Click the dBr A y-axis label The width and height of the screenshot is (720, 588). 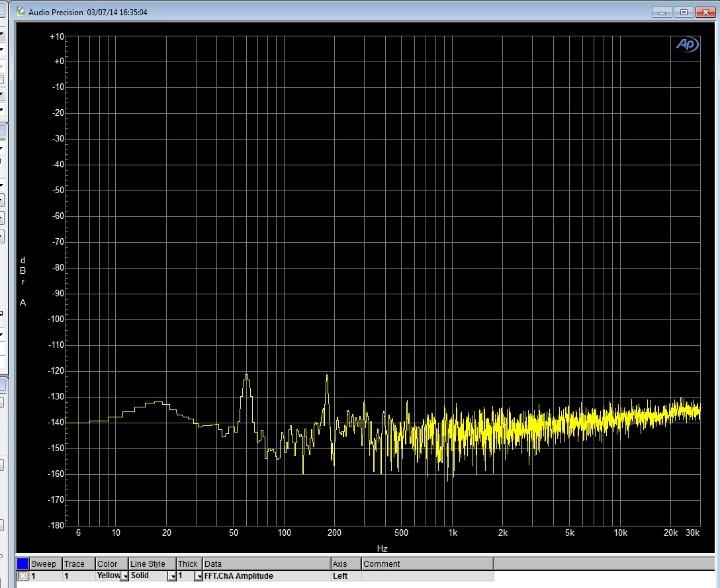(22, 281)
